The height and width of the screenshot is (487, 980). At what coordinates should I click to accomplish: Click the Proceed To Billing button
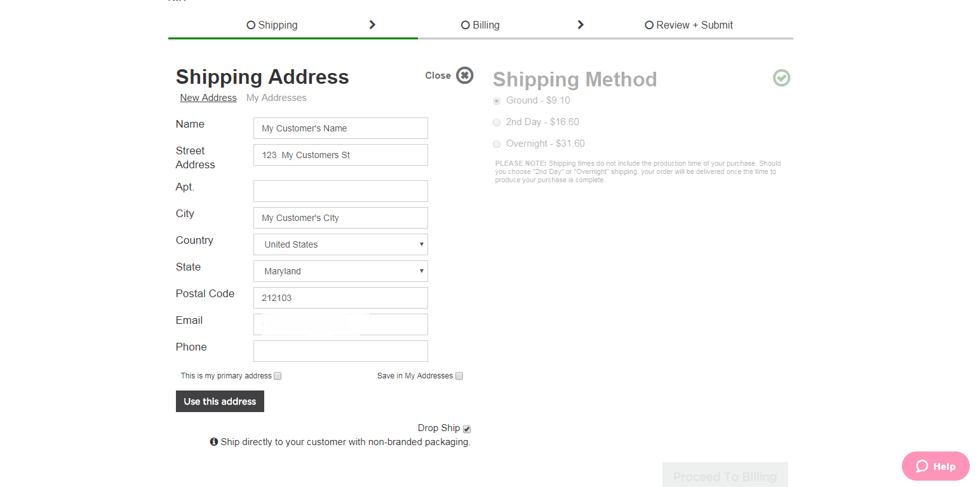[725, 476]
